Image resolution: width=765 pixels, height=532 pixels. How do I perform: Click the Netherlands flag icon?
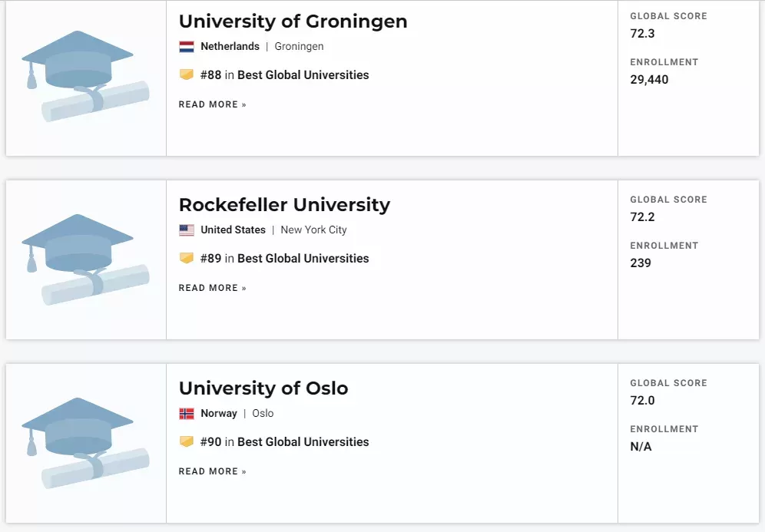coord(187,47)
